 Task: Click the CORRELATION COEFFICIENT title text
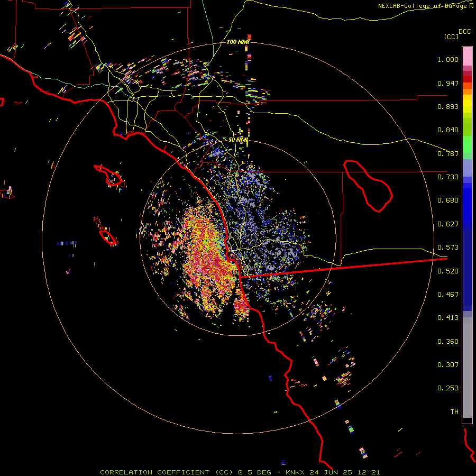[x=154, y=472]
